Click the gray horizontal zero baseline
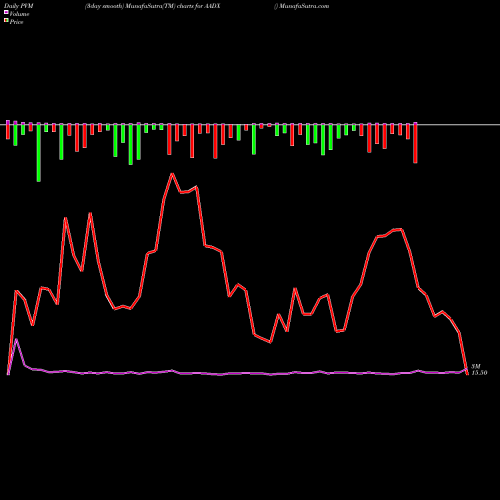 tap(250, 125)
